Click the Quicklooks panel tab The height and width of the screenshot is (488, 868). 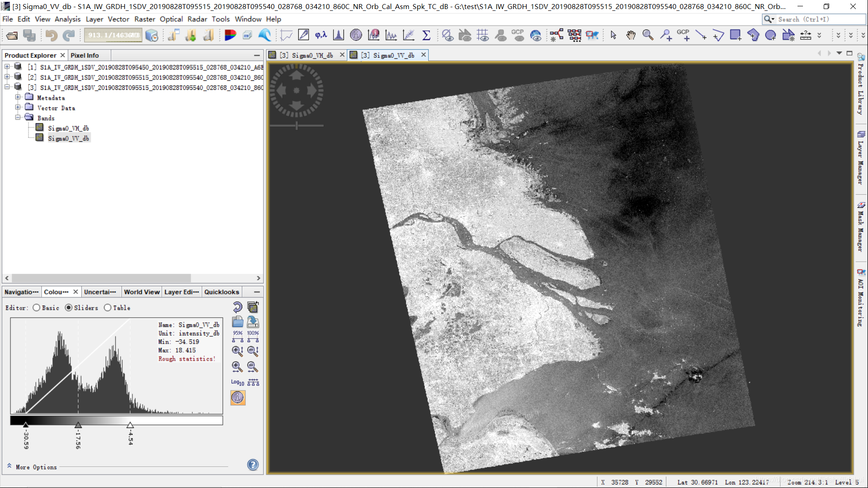pyautogui.click(x=221, y=291)
